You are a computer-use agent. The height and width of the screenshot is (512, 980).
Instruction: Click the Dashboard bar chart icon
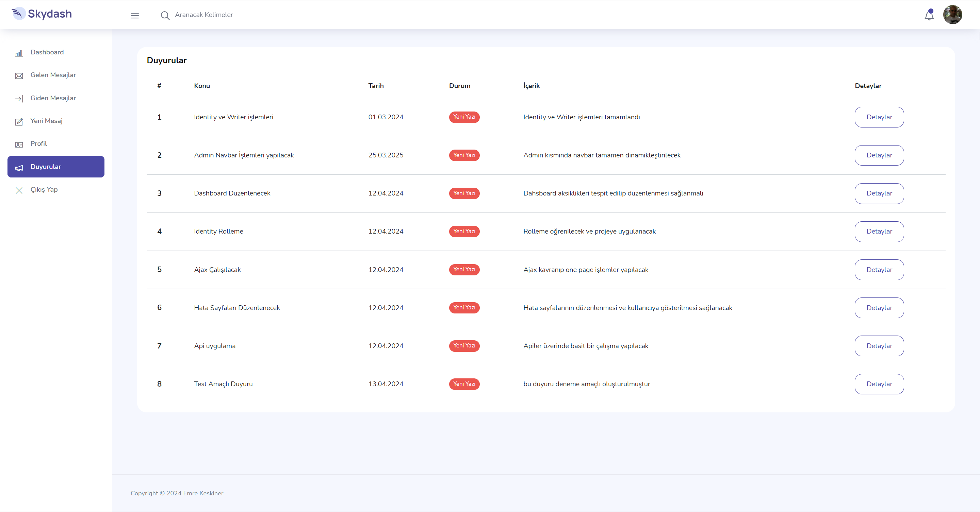[19, 53]
